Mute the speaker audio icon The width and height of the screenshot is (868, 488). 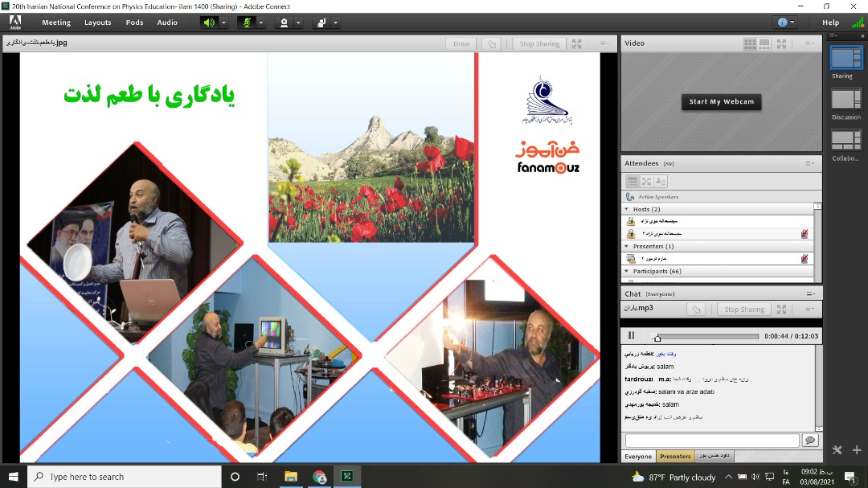pyautogui.click(x=209, y=23)
